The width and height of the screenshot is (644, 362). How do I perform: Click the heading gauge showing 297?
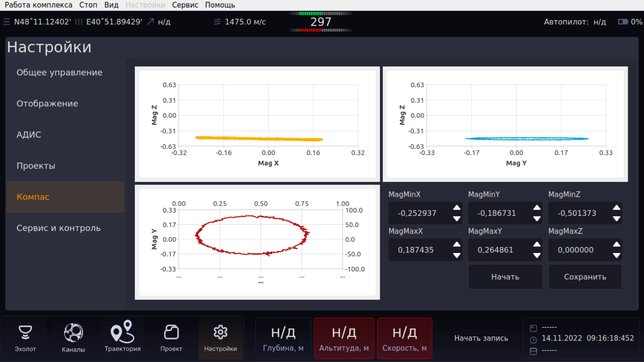pos(321,22)
